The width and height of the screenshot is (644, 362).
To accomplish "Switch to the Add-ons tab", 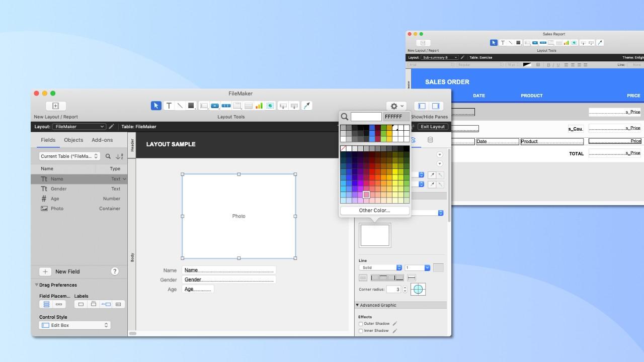I will click(102, 140).
